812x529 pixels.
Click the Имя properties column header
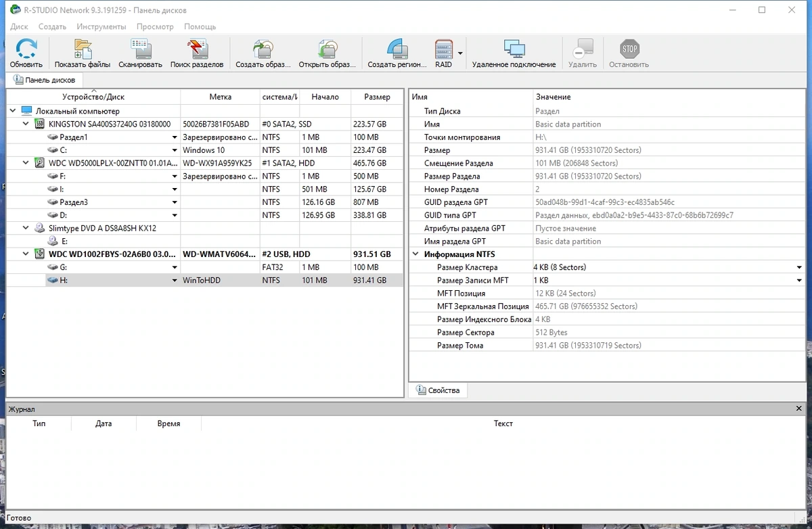pyautogui.click(x=471, y=97)
